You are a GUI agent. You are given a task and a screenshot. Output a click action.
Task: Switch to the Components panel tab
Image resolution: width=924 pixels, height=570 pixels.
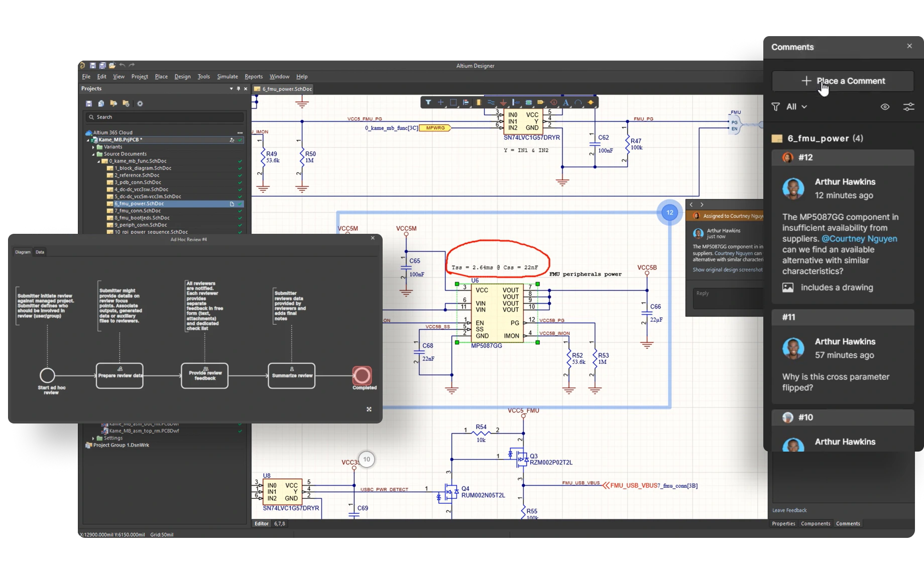tap(816, 523)
